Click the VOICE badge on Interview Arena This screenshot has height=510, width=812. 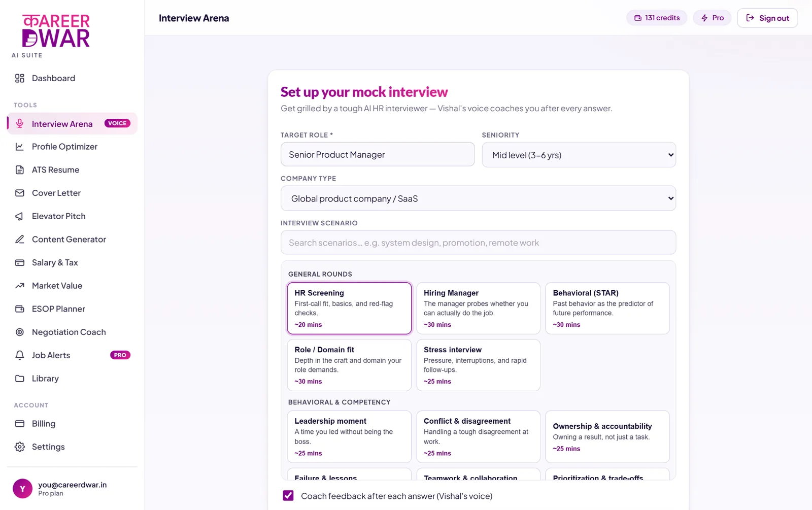[117, 123]
